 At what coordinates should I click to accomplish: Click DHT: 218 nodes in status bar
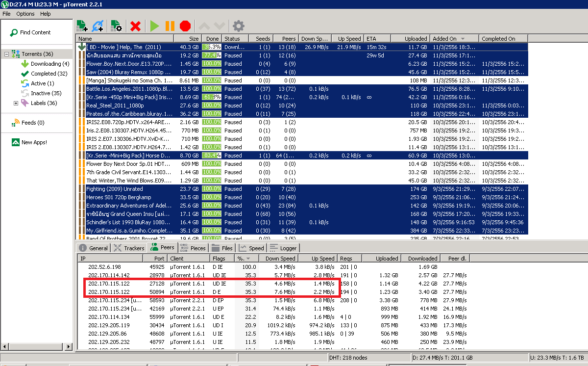pyautogui.click(x=347, y=358)
